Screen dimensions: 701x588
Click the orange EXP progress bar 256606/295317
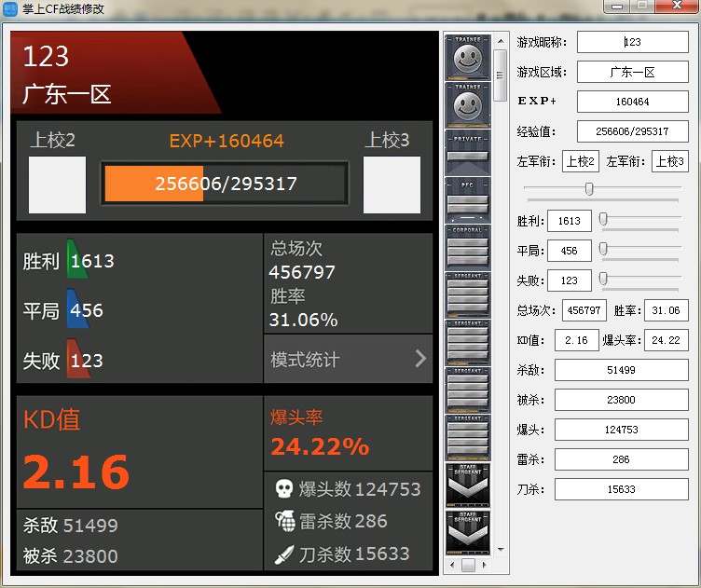coord(225,184)
